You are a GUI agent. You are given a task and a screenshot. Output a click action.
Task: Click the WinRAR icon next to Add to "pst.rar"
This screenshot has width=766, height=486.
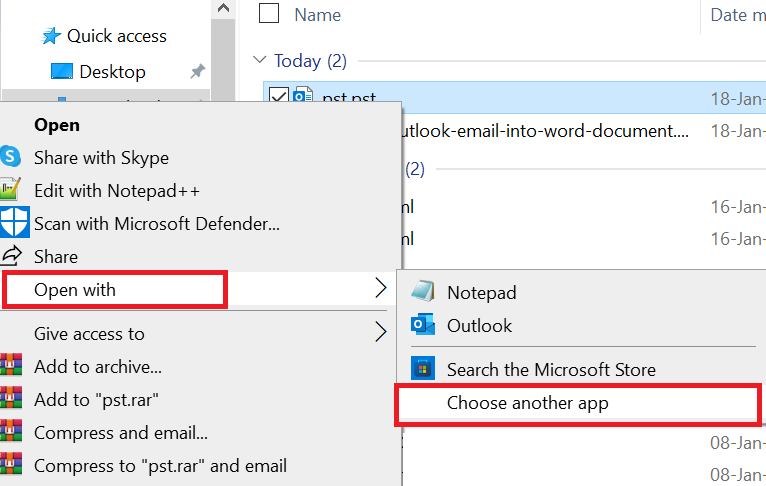point(11,398)
